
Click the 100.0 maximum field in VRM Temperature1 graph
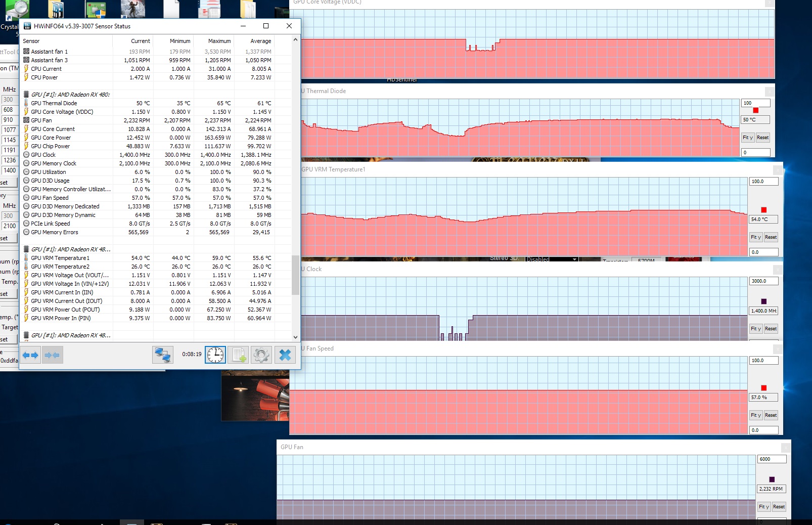(x=764, y=182)
